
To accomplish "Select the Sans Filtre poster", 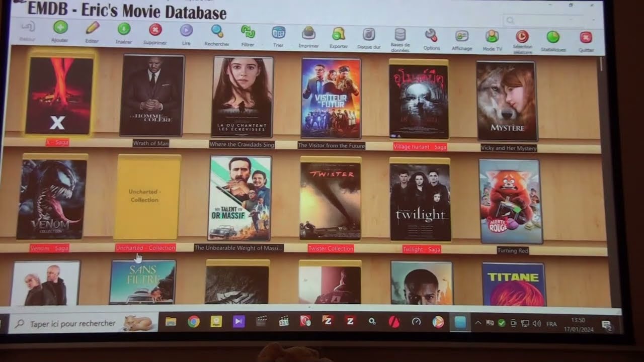I will (x=143, y=282).
